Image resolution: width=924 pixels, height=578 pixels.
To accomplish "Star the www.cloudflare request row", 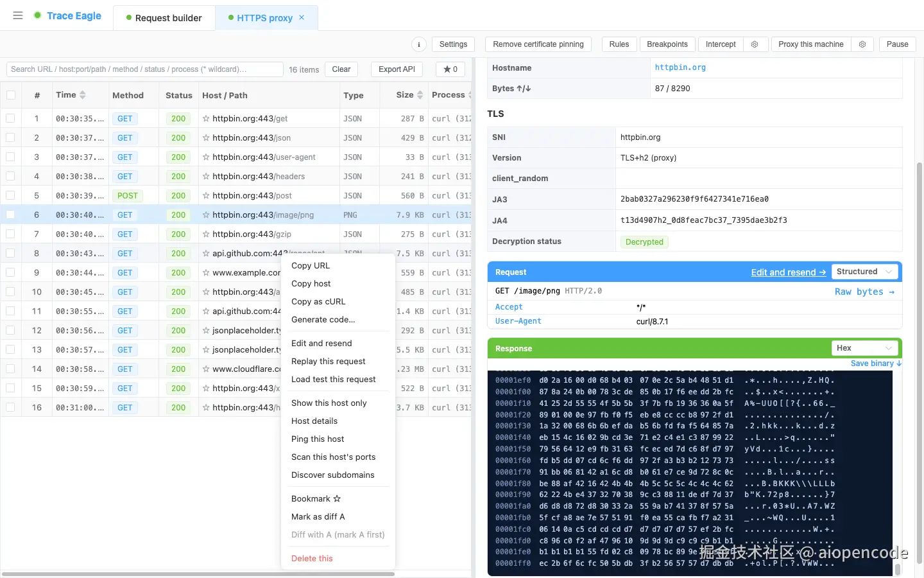I will [x=206, y=369].
